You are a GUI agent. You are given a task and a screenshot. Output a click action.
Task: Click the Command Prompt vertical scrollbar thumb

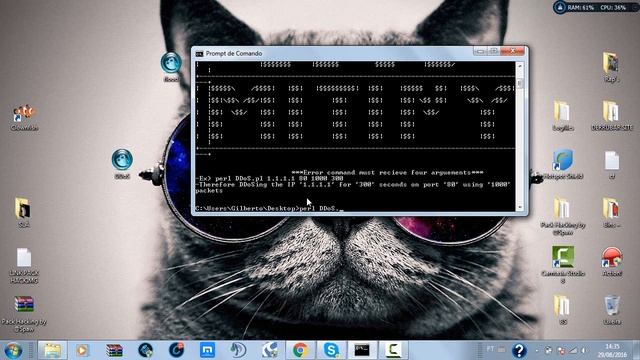coord(520,83)
